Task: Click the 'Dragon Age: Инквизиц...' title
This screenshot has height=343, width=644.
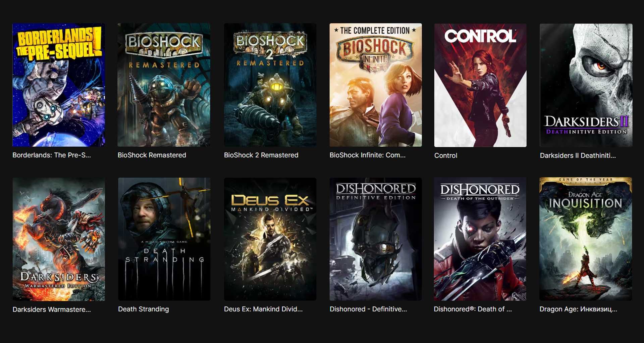Action: (x=578, y=309)
